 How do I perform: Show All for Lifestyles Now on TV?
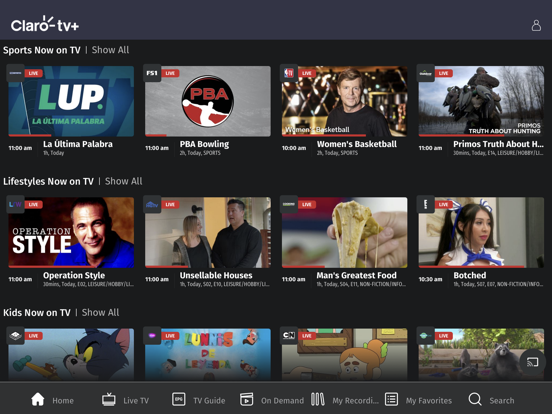[x=124, y=181]
